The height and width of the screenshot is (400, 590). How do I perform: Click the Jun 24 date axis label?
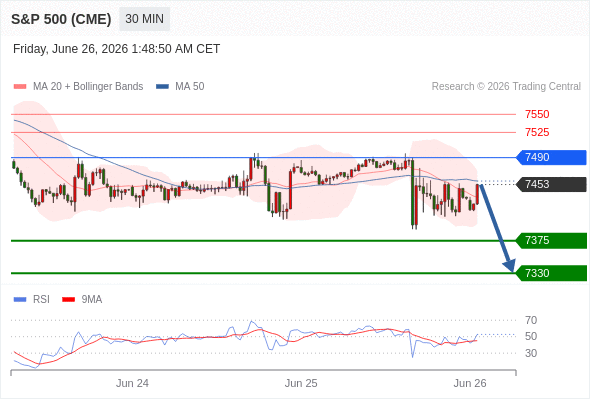pyautogui.click(x=132, y=383)
